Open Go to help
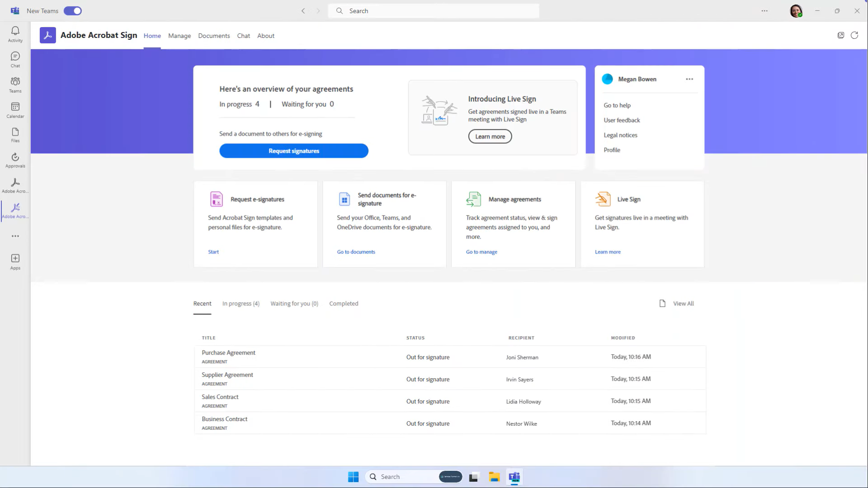Screen dimensions: 868x488 pos(617,105)
